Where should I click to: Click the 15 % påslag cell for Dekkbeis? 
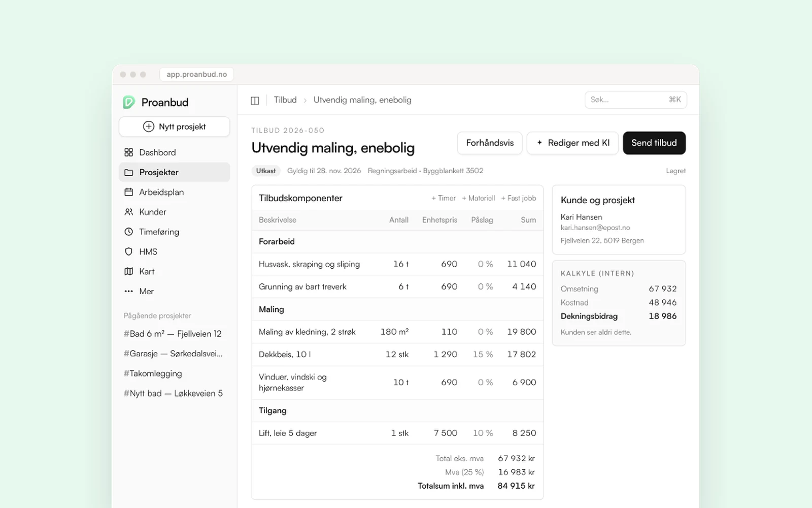pos(483,354)
